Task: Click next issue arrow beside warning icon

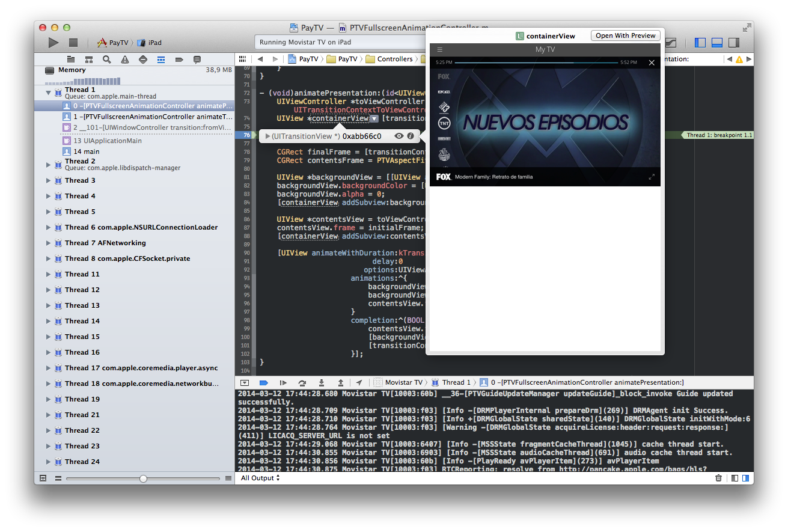Action: click(x=748, y=59)
